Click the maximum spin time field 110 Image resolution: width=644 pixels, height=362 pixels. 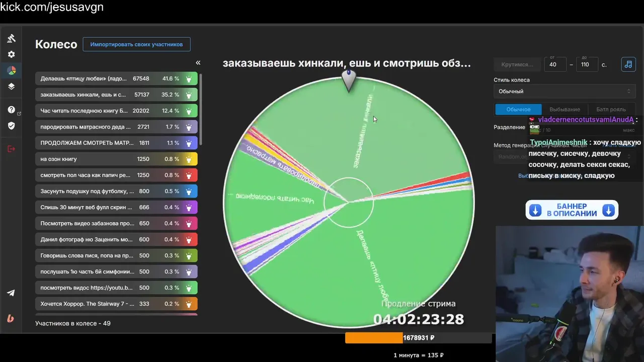pos(587,64)
